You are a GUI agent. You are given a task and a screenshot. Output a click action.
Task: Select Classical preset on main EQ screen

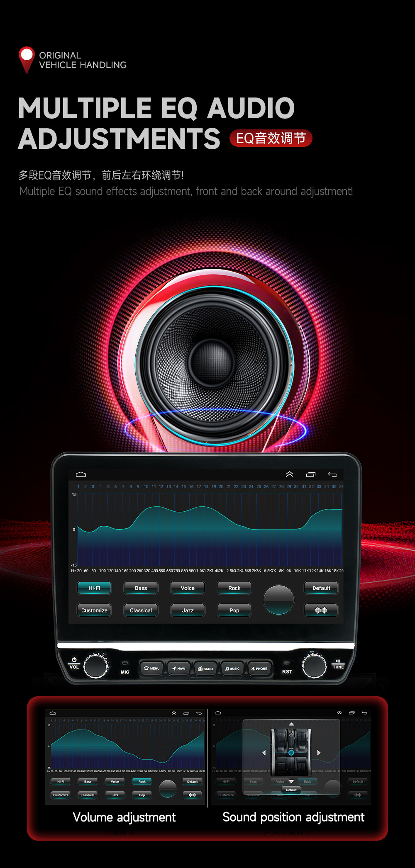pos(141,610)
